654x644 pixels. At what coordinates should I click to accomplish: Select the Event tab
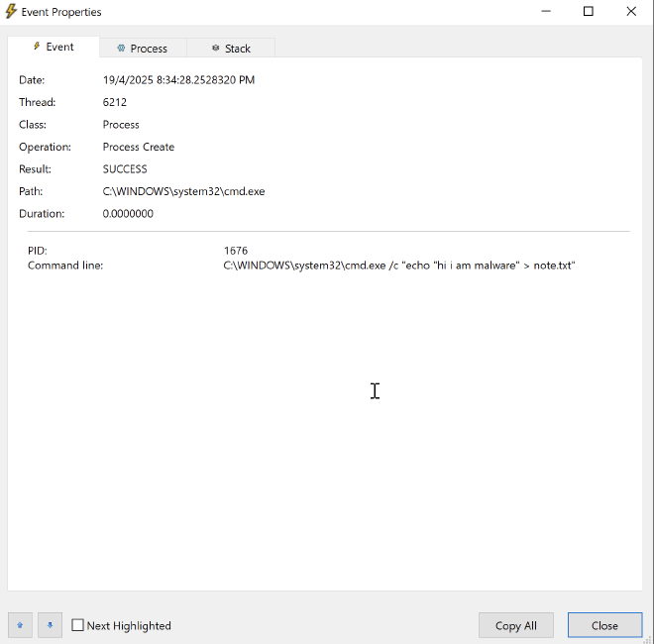[54, 47]
